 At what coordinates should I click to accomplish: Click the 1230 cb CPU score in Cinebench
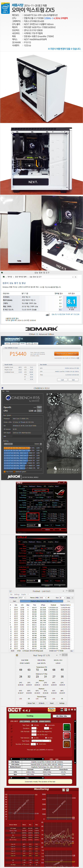pyautogui.click(x=33, y=411)
